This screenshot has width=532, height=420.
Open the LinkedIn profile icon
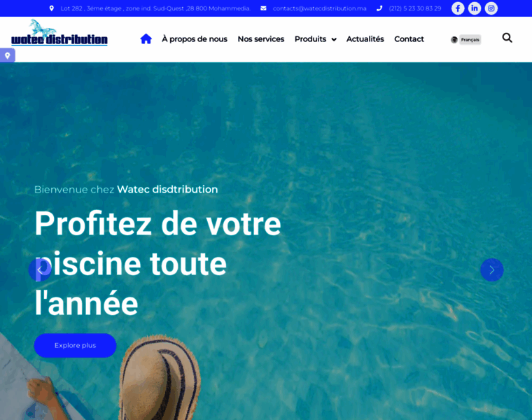475,8
